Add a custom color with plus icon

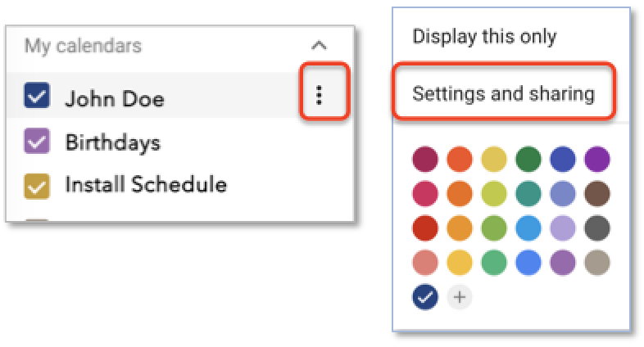[x=460, y=296]
